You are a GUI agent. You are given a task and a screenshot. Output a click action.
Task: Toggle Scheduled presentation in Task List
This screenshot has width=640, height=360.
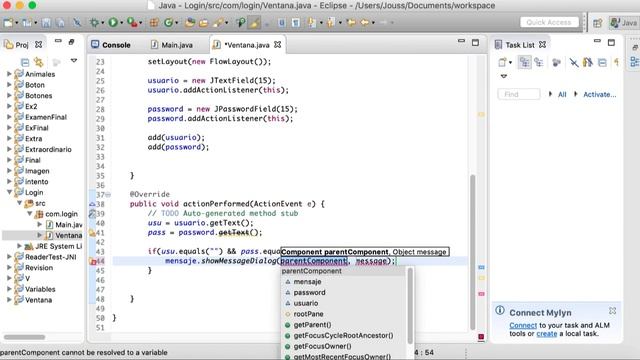pos(539,62)
